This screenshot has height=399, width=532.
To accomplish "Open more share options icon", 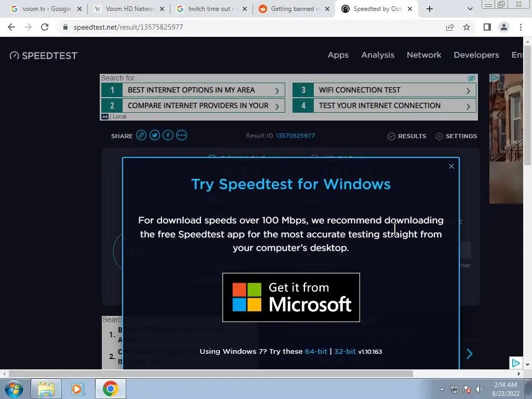I will 181,136.
